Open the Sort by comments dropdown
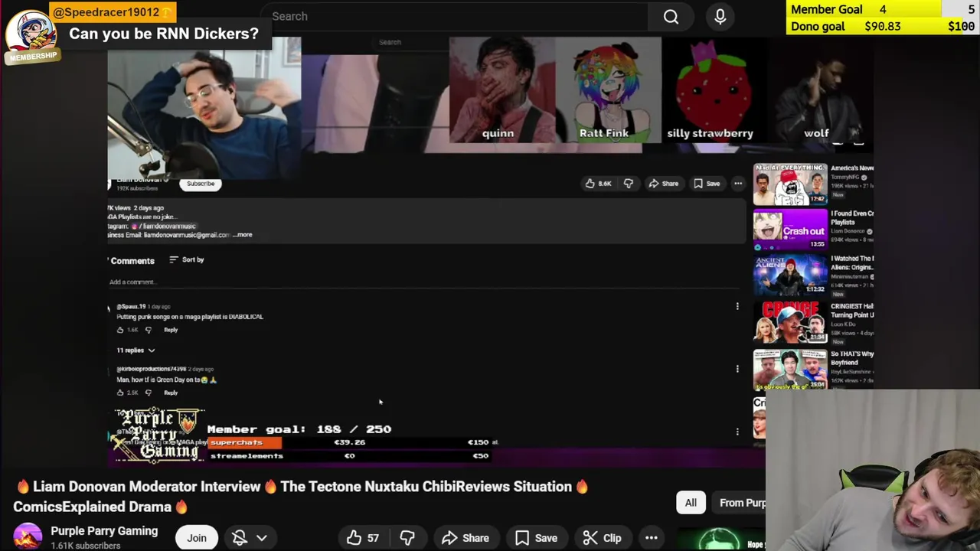Image resolution: width=980 pixels, height=551 pixels. [x=187, y=260]
